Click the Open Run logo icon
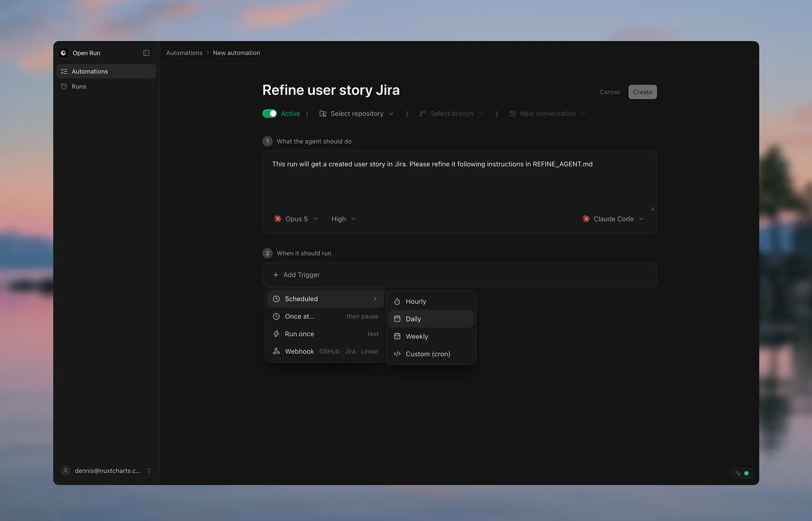The width and height of the screenshot is (812, 521). pos(64,53)
